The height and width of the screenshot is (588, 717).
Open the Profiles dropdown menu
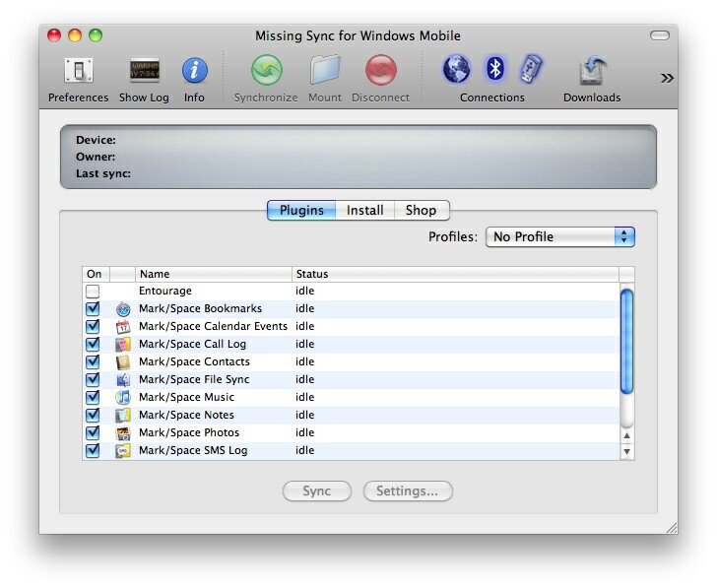tap(560, 236)
